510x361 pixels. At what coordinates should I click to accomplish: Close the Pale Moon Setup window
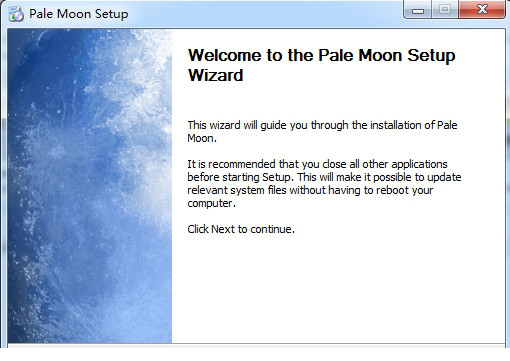coord(482,9)
